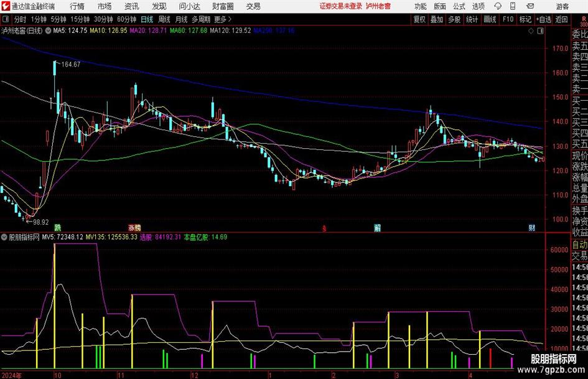Click the 叠加 overlay button

pos(437,19)
